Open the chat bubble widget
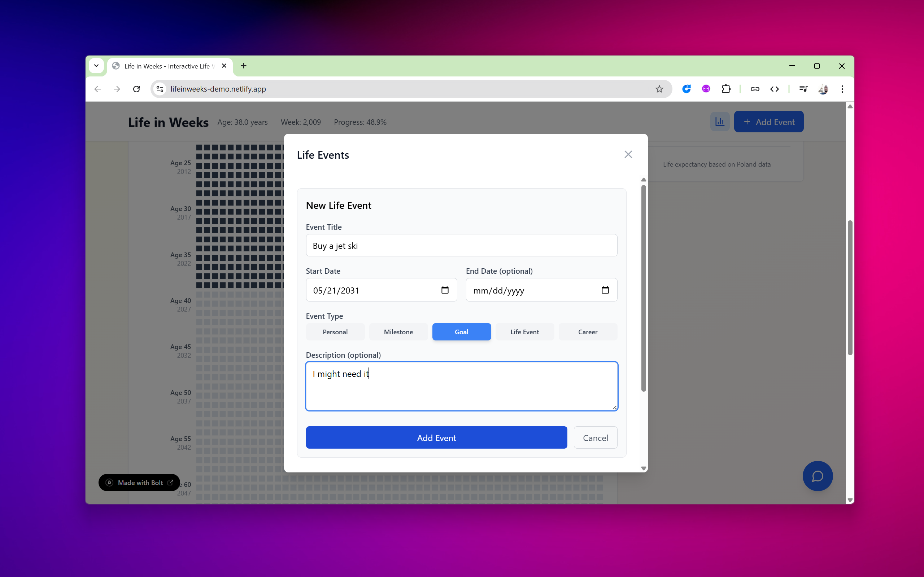924x577 pixels. 818,476
